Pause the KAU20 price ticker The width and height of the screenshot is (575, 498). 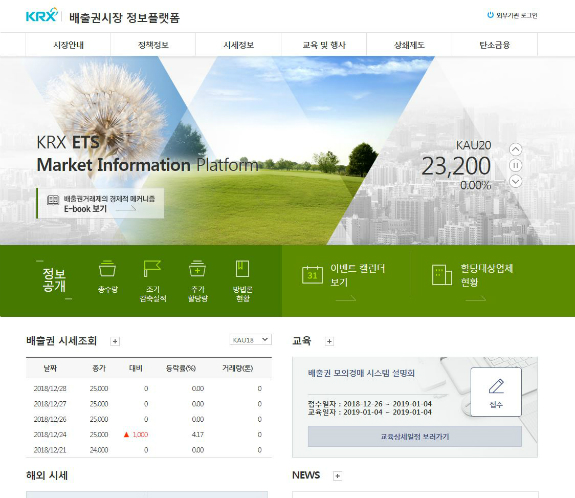click(x=516, y=165)
